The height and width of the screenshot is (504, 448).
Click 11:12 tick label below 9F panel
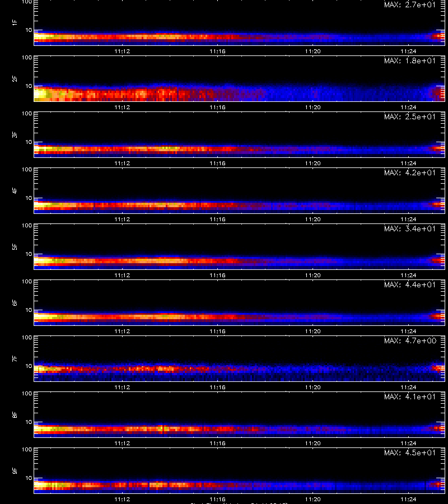(122, 499)
